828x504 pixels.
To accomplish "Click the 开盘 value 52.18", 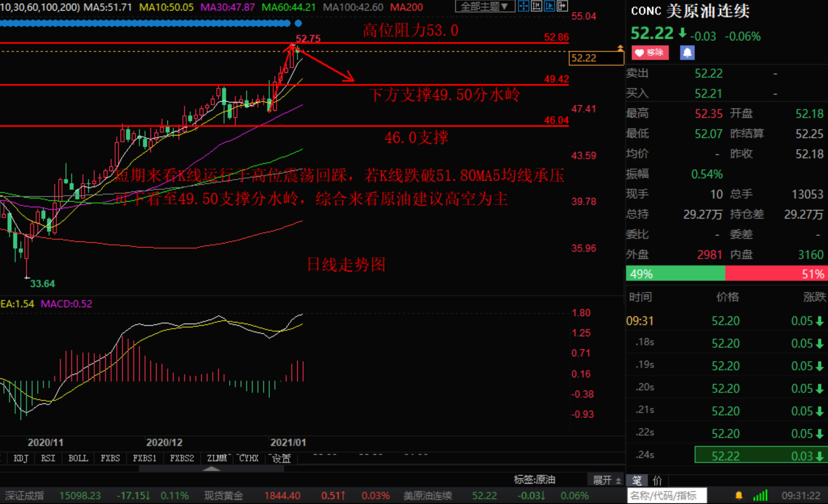I will tap(809, 114).
